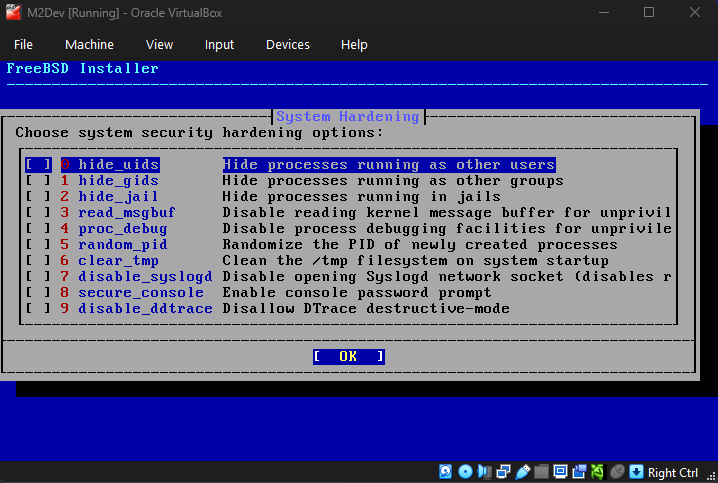718x483 pixels.
Task: Click the display settings status icon
Action: 560,472
